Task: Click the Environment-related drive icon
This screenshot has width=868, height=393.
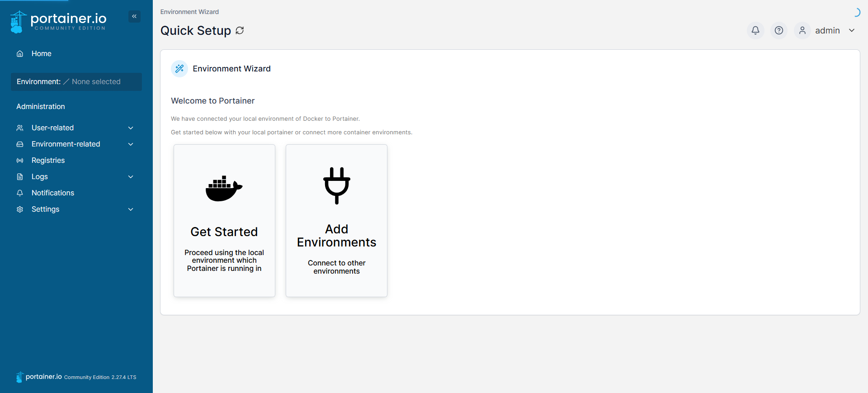Action: pos(20,144)
